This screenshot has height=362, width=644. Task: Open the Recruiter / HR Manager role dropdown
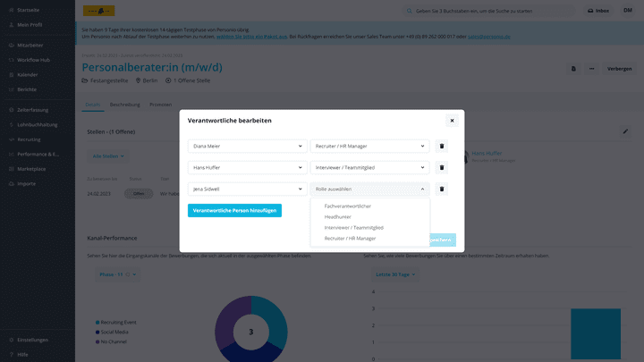coord(369,146)
